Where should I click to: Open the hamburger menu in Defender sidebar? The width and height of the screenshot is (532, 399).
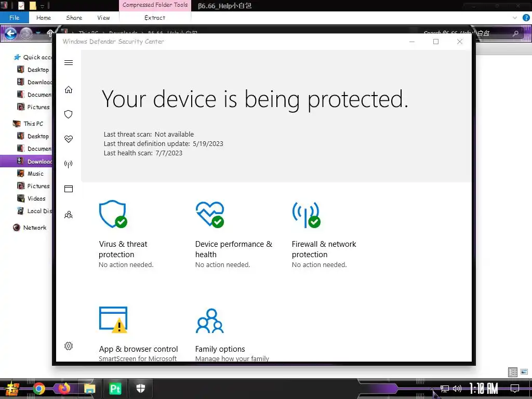(x=69, y=62)
